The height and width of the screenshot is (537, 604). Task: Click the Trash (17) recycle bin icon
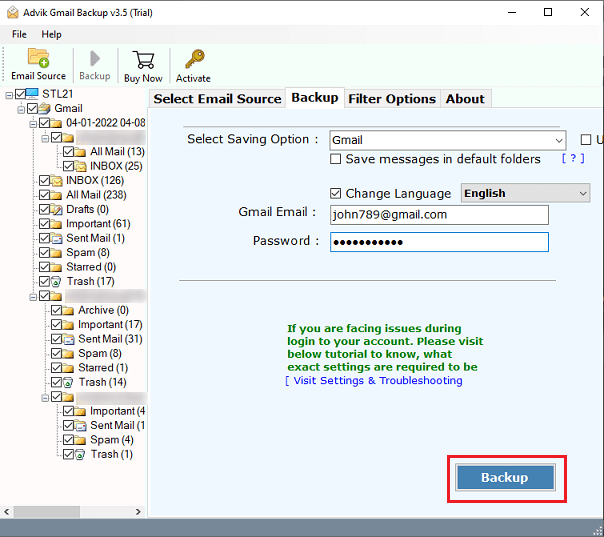(56, 282)
